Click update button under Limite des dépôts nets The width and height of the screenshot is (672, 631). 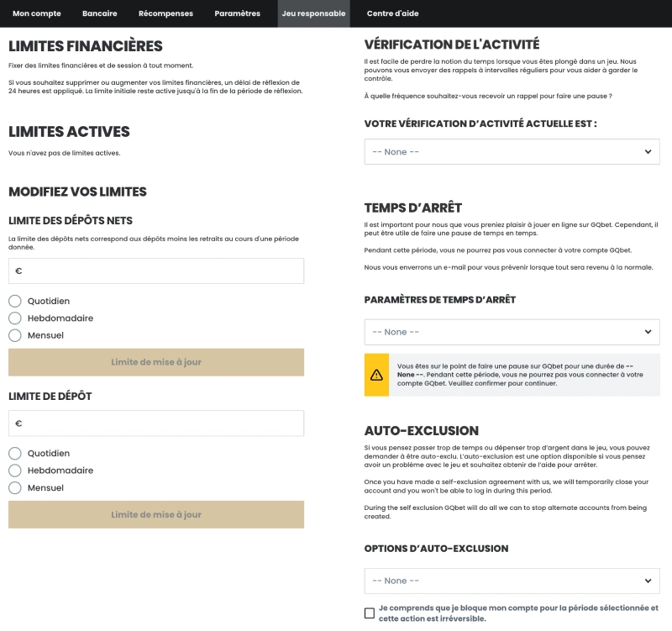(x=156, y=362)
